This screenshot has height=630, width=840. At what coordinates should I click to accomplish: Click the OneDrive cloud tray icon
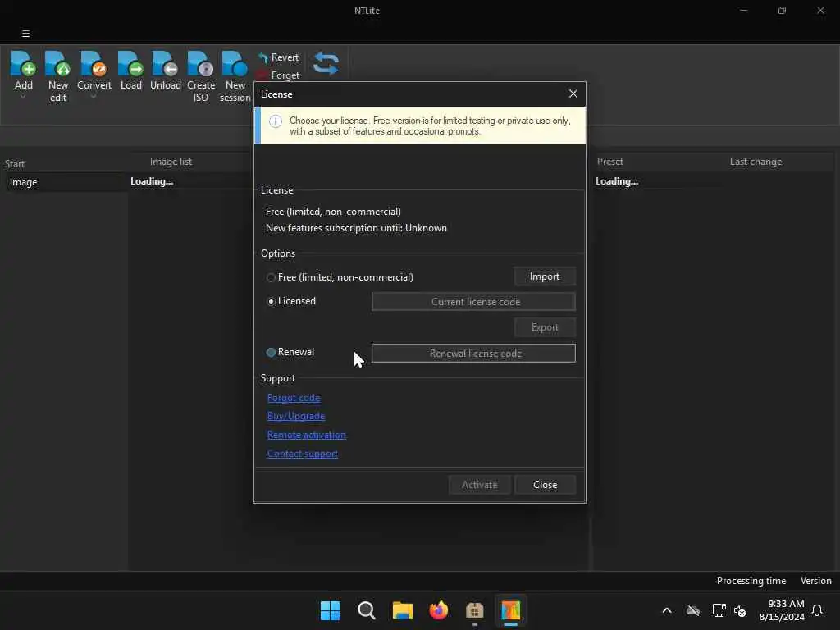(x=693, y=610)
